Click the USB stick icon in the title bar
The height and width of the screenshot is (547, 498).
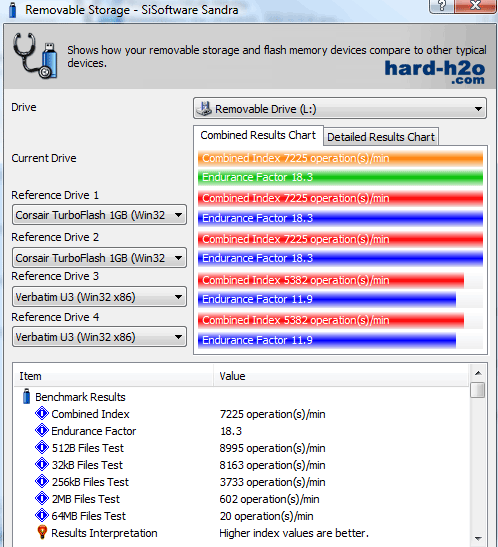coord(13,10)
